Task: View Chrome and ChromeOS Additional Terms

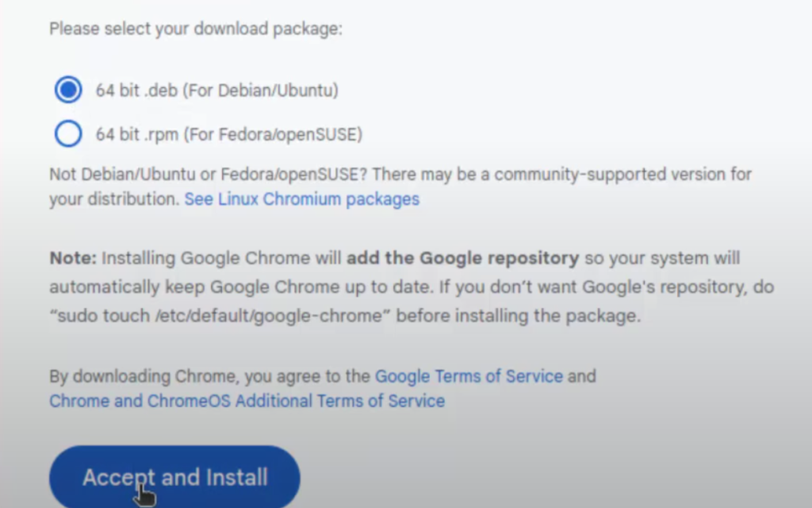Action: pyautogui.click(x=247, y=401)
